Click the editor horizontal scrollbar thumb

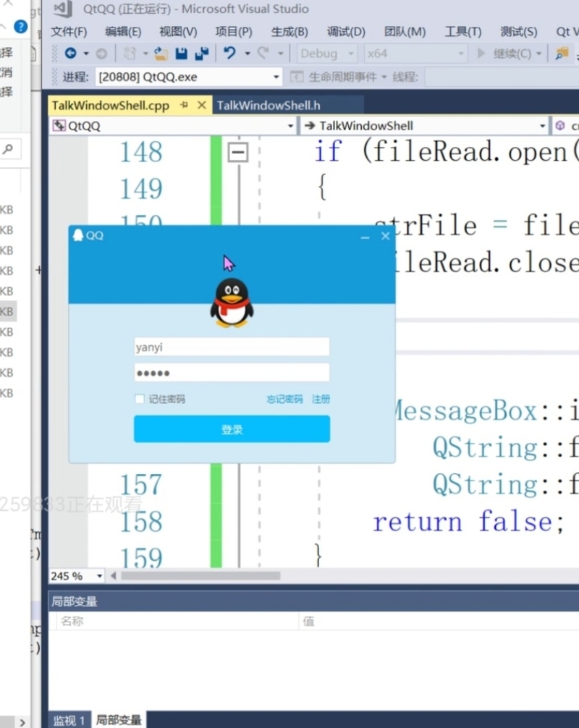click(x=200, y=576)
